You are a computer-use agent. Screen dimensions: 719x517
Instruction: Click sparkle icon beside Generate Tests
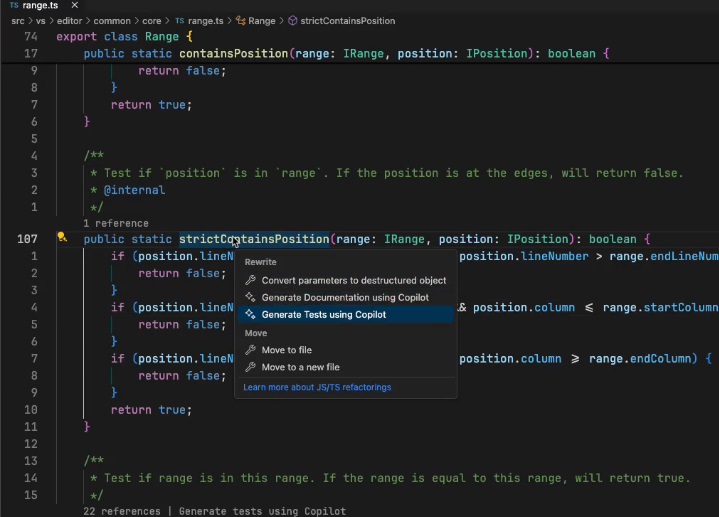click(250, 314)
